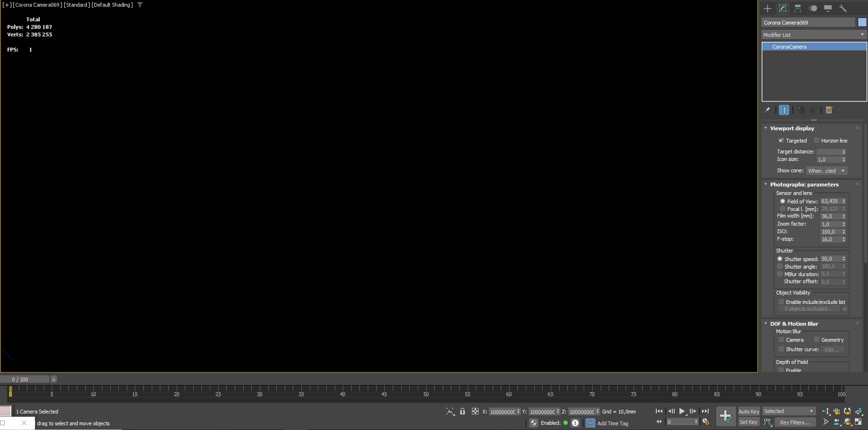Select the Field of View radio button

coord(783,201)
